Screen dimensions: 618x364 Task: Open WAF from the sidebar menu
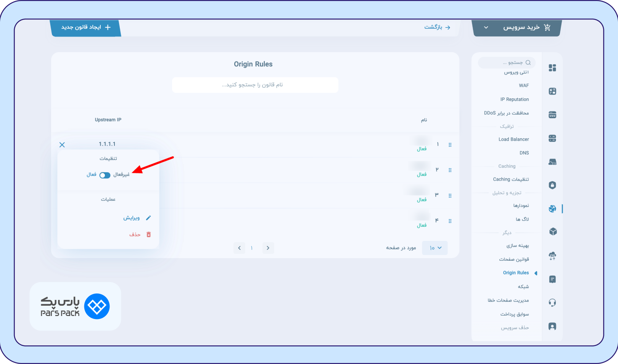click(x=524, y=85)
